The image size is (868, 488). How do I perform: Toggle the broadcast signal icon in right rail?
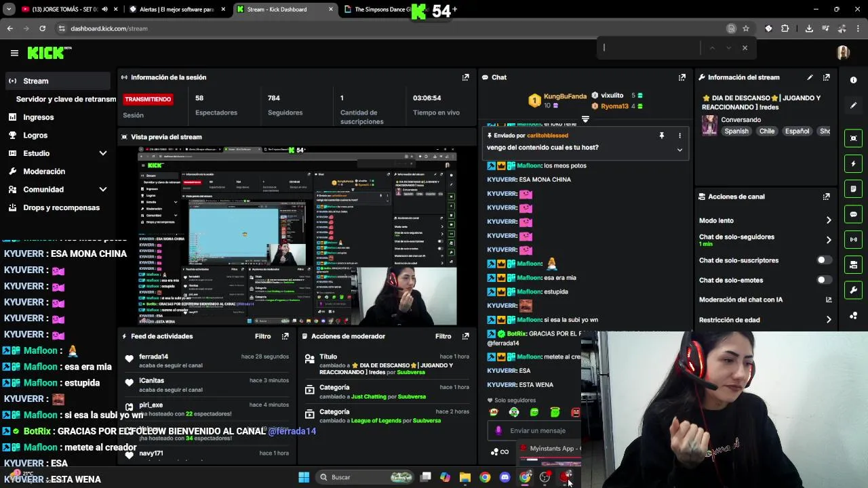pos(853,239)
